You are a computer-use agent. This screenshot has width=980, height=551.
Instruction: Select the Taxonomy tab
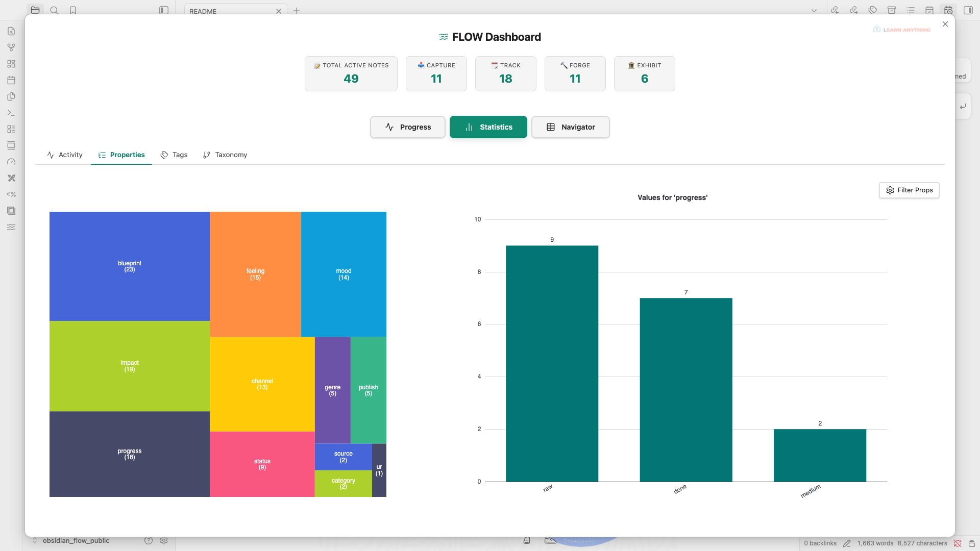tap(225, 155)
